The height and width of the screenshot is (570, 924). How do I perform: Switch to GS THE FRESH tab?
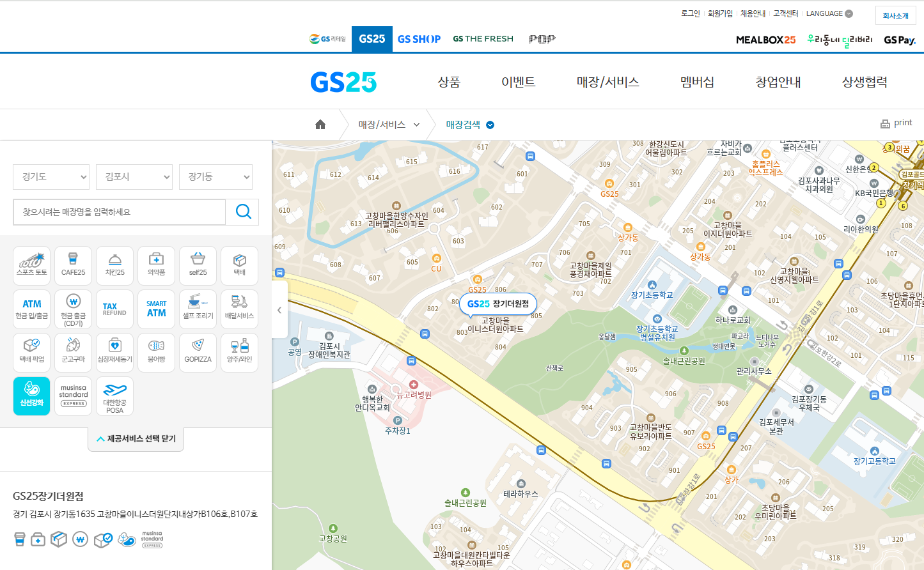tap(483, 39)
